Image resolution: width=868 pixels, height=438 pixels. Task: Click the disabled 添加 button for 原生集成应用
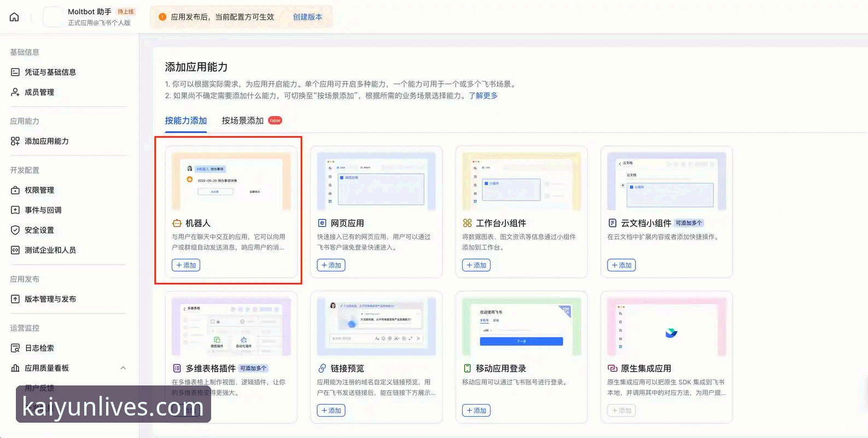[x=621, y=411]
